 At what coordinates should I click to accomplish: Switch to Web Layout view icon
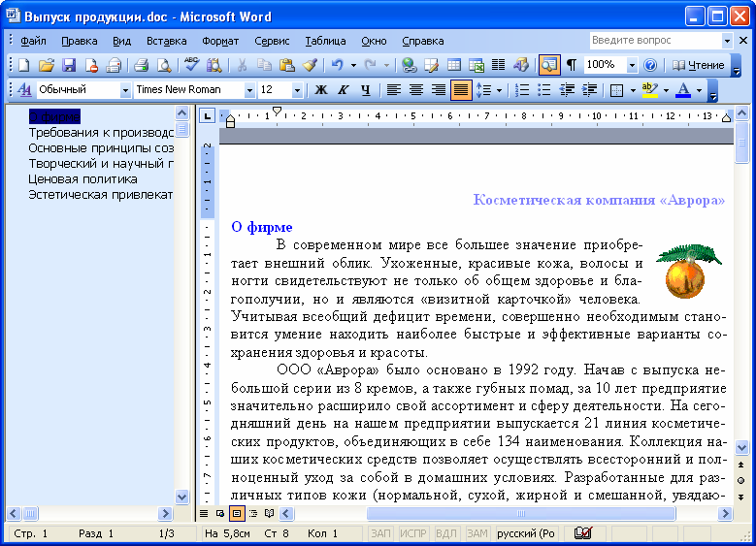[x=220, y=513]
